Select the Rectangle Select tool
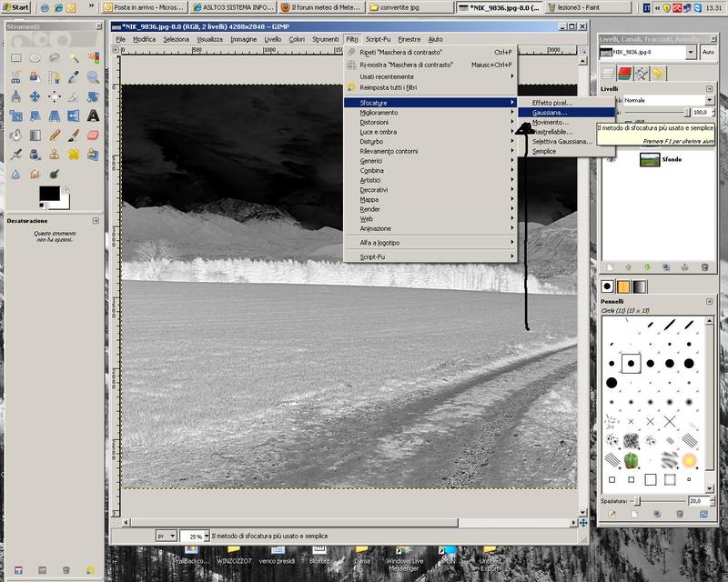 [x=15, y=57]
